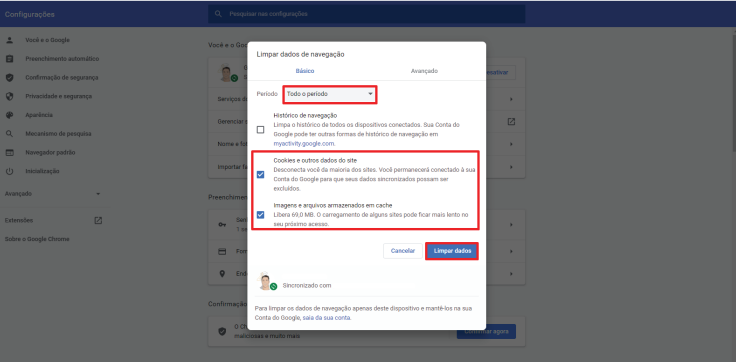The width and height of the screenshot is (736, 362).
Task: Click the clipboard icon for Preenchimento automático
Action: tap(9, 59)
